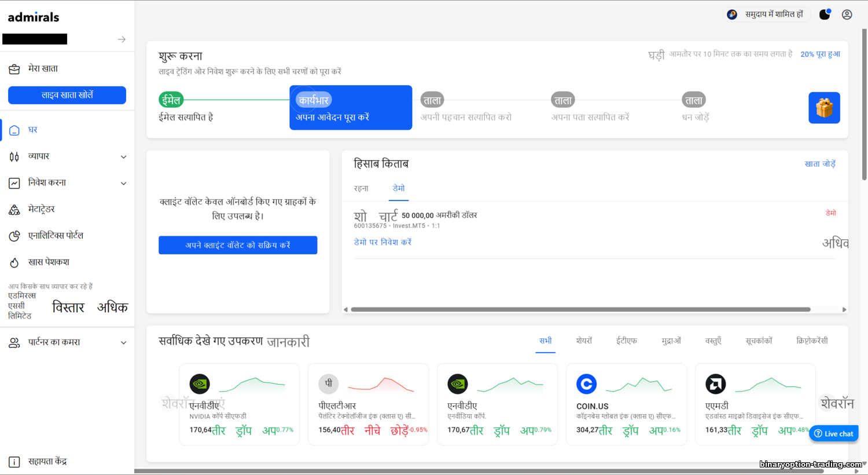Click the sidebar collapse arrow
Image resolution: width=868 pixels, height=475 pixels.
[x=122, y=39]
